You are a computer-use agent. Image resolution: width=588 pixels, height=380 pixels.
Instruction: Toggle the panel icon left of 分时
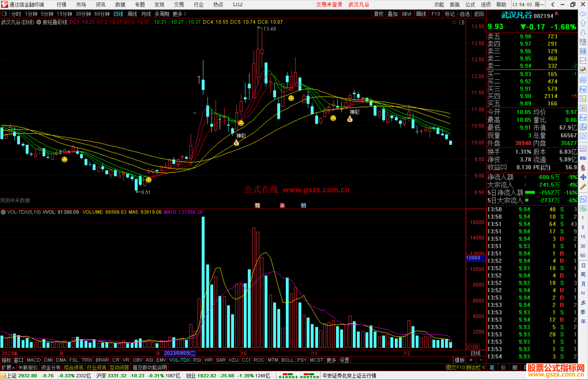[x=5, y=14]
